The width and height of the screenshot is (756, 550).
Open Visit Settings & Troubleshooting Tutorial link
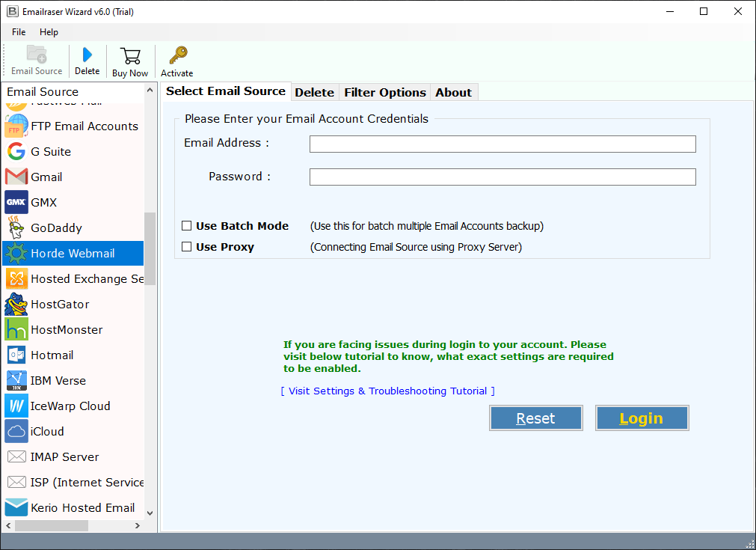387,391
